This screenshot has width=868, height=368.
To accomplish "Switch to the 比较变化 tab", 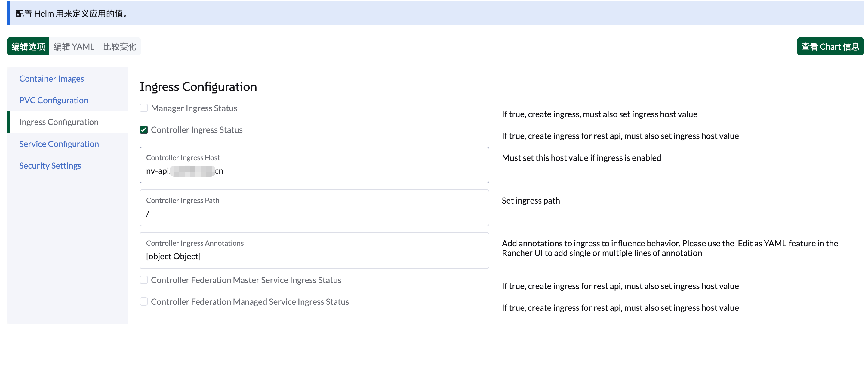I will 119,47.
